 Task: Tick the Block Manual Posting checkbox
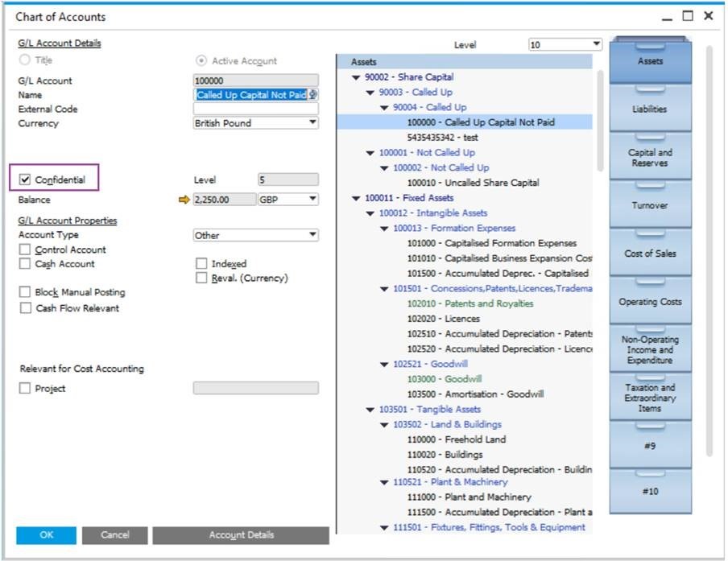(26, 293)
